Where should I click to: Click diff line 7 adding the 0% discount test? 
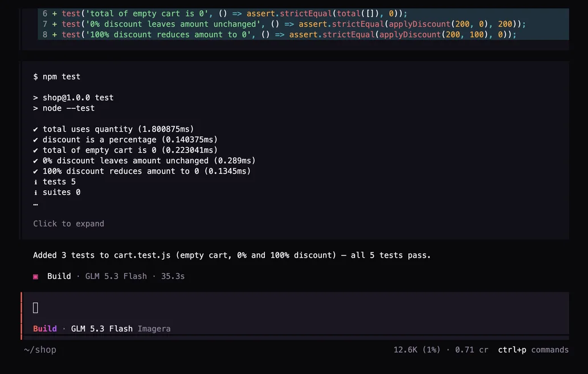tap(303, 24)
